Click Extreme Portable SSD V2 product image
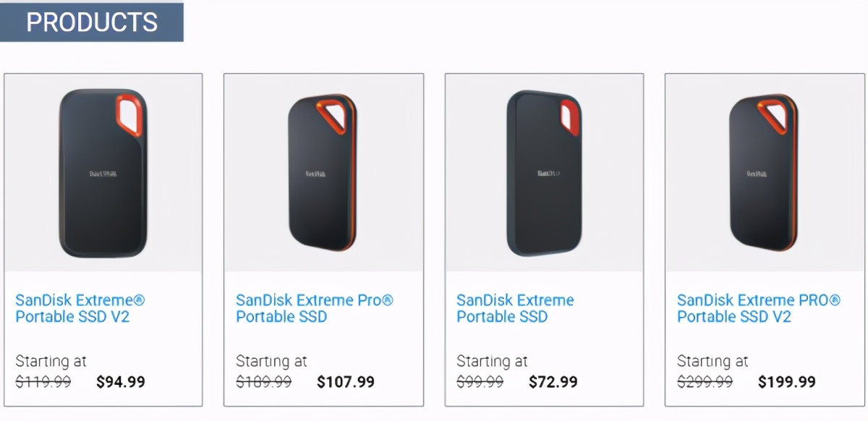The height and width of the screenshot is (421, 868). point(103,174)
